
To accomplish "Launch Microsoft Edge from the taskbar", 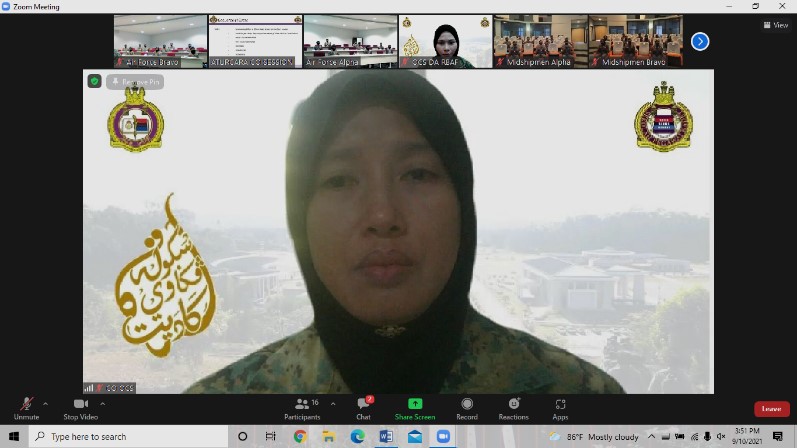I will (x=357, y=436).
